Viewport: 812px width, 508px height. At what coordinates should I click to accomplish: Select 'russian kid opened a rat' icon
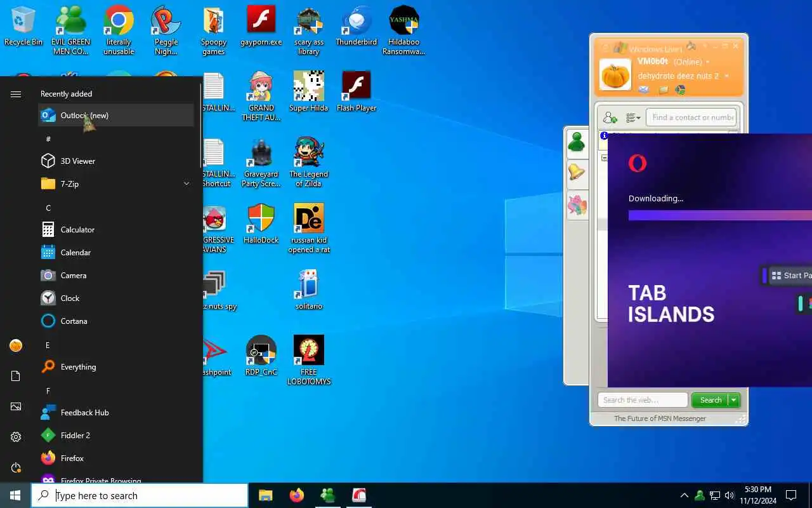[309, 229]
